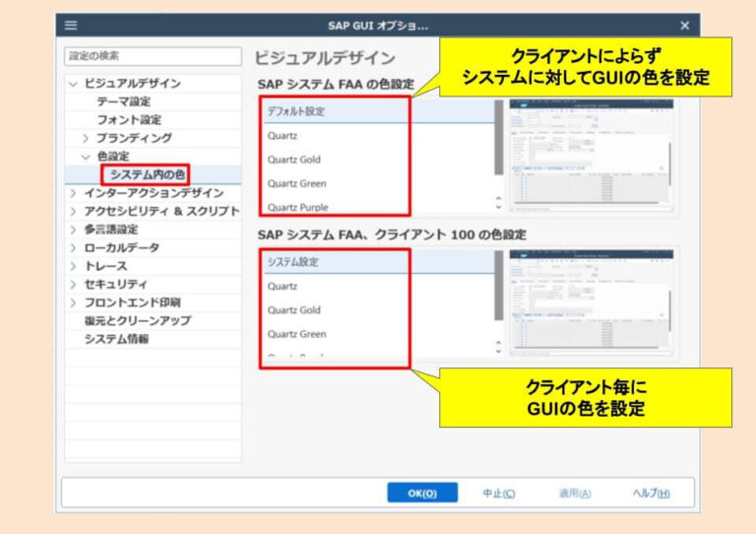
Task: Select システム設定 in client 100 list
Action: (x=378, y=262)
